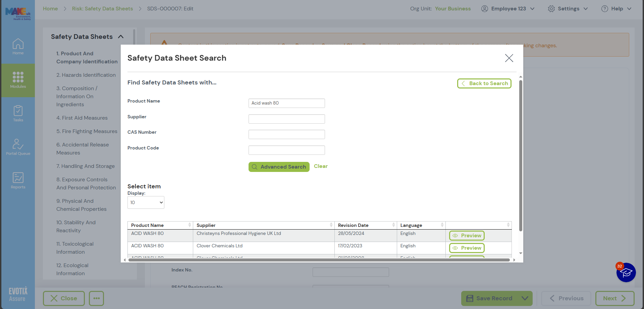Click the Advanced Search button
This screenshot has width=644, height=309.
pyautogui.click(x=279, y=167)
